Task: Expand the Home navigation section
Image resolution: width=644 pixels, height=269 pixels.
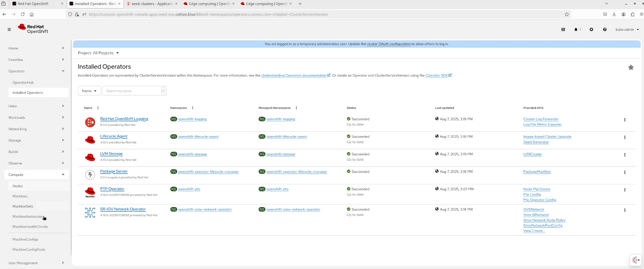Action: point(36,48)
